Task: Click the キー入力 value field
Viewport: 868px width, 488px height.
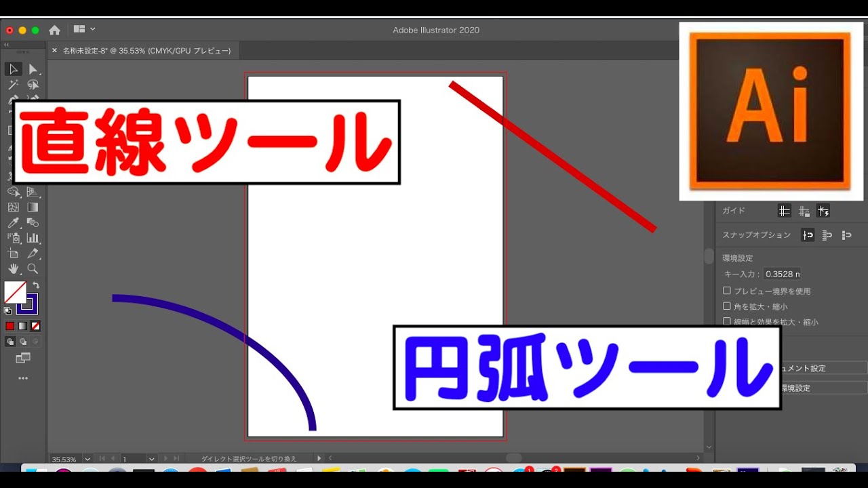Action: [782, 274]
